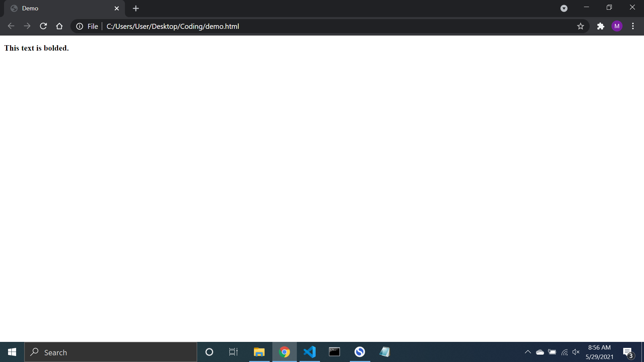Click the browser Extensions puzzle icon
644x362 pixels.
pos(601,26)
